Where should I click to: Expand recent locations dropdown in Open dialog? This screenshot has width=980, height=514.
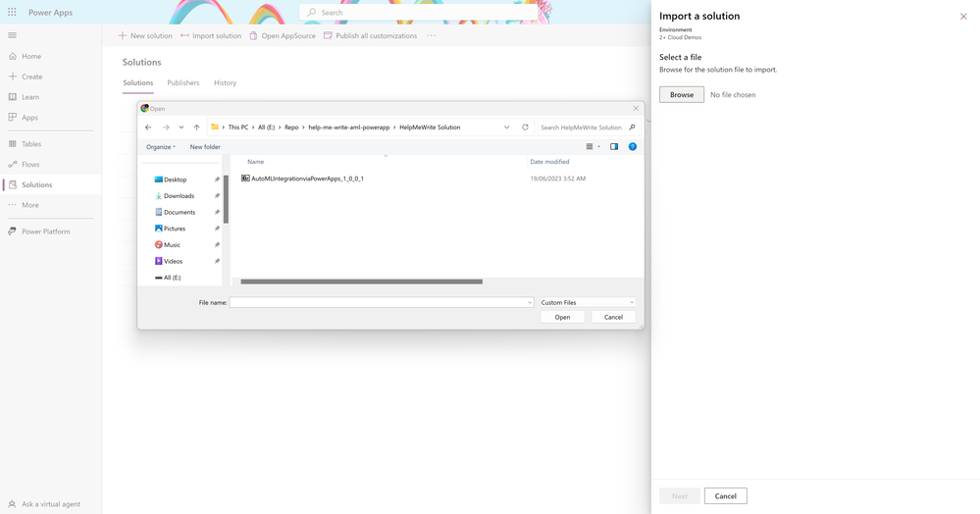pyautogui.click(x=181, y=127)
